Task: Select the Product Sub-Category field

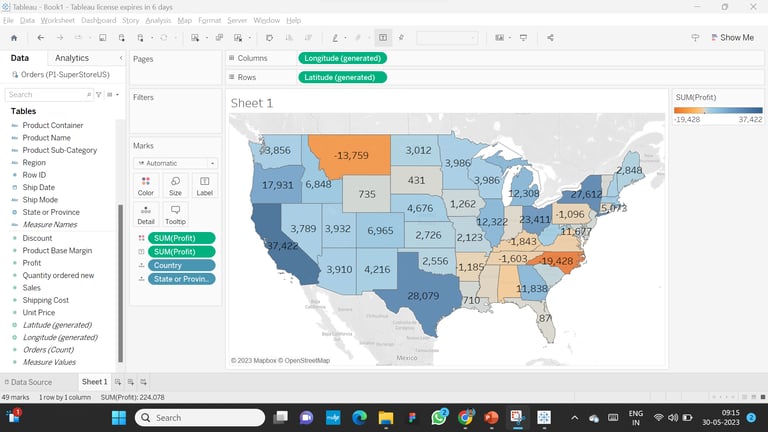Action: coord(59,150)
